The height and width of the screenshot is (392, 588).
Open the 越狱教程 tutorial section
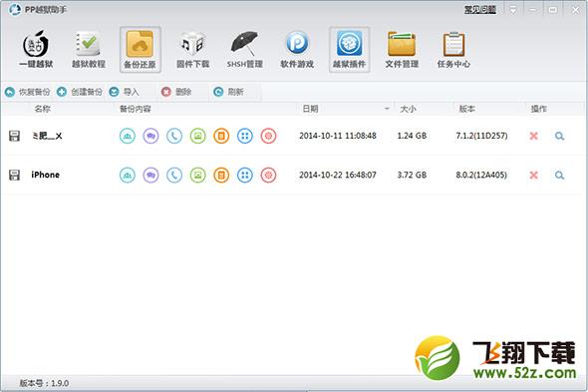(x=88, y=50)
